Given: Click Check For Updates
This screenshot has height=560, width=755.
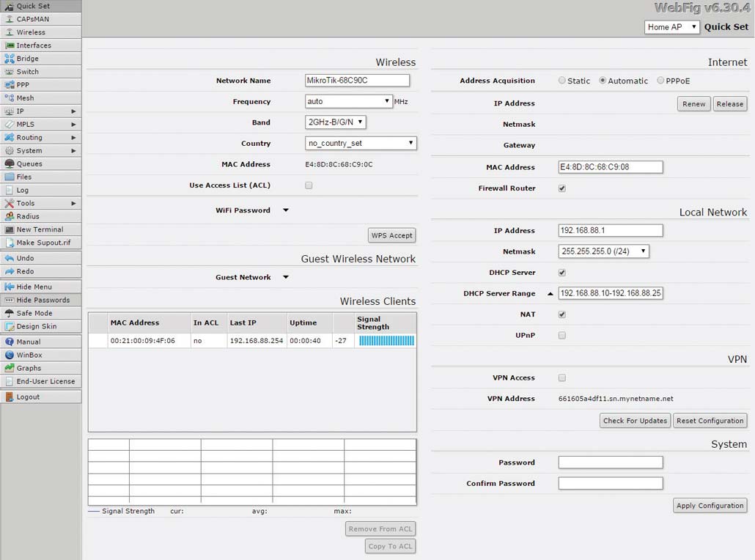Looking at the screenshot, I should tap(635, 421).
